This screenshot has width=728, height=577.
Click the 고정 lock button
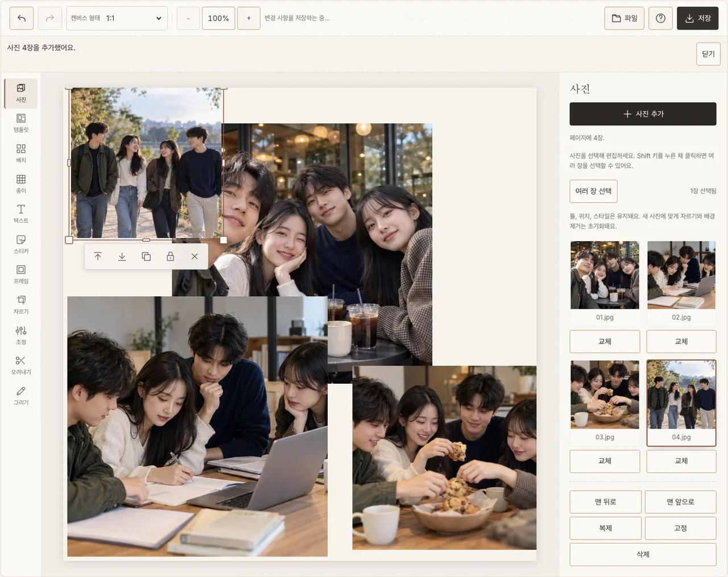(x=681, y=528)
